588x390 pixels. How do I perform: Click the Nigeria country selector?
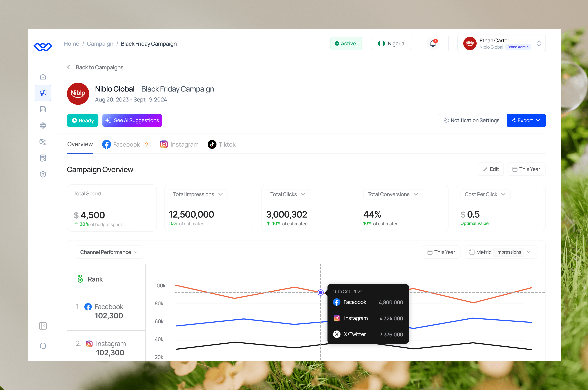click(x=391, y=43)
